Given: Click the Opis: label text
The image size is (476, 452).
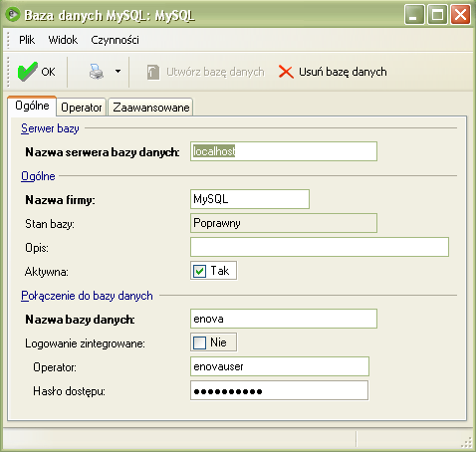Looking at the screenshot, I should (x=37, y=248).
